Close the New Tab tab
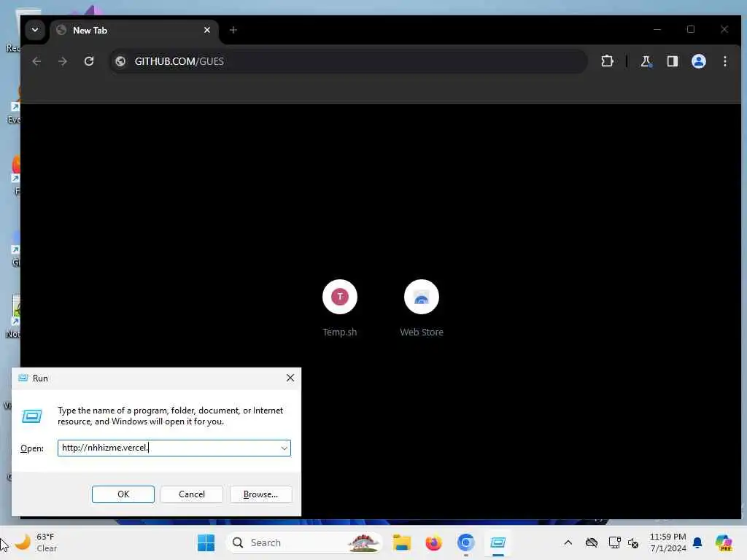 [207, 30]
